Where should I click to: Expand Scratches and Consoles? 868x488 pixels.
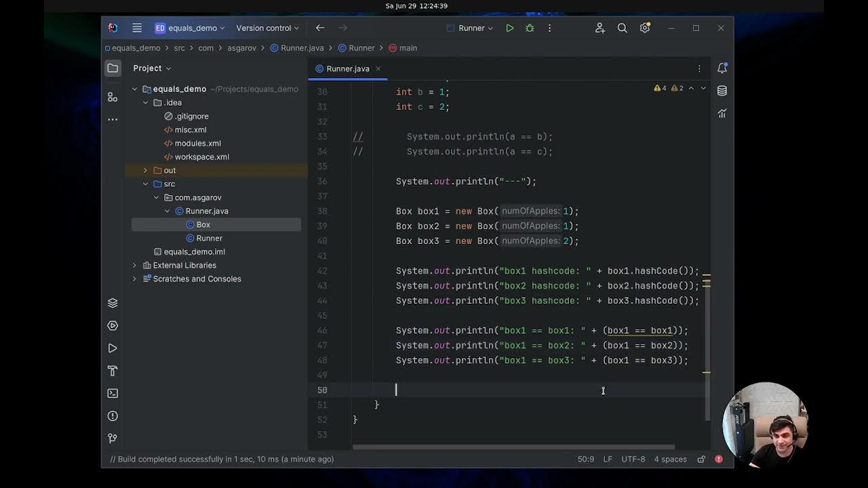(134, 279)
